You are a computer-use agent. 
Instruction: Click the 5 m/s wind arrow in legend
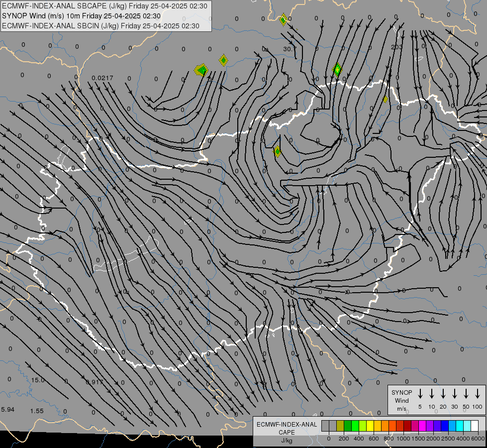pyautogui.click(x=420, y=394)
